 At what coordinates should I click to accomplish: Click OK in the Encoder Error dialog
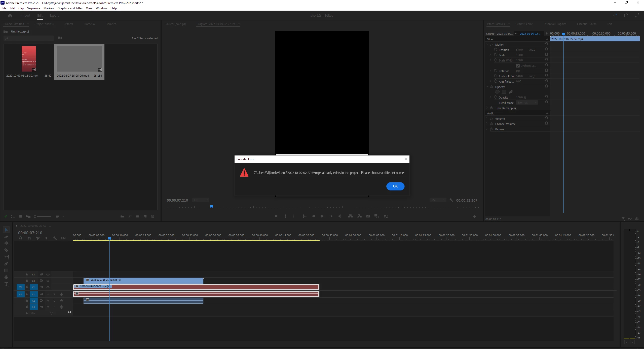point(395,186)
